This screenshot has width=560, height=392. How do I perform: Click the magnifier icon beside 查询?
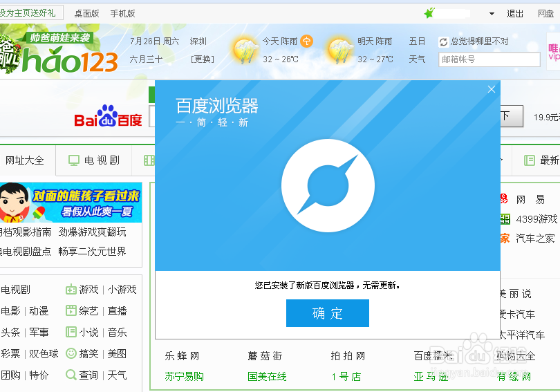[71, 375]
